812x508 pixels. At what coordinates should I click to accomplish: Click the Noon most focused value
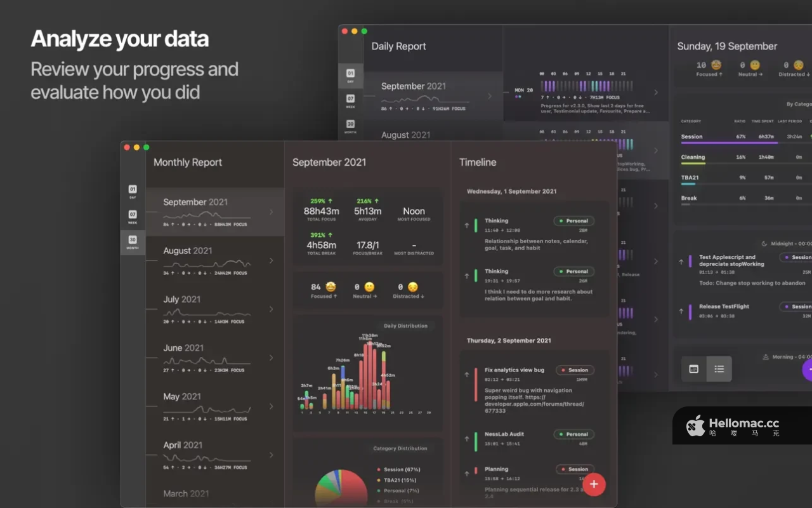[x=414, y=211]
